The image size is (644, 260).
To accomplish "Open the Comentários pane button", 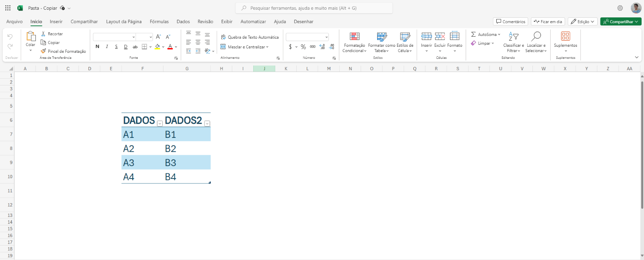I will [x=510, y=22].
